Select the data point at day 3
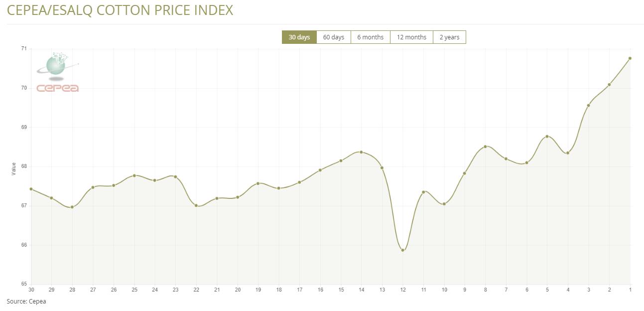 tap(588, 105)
